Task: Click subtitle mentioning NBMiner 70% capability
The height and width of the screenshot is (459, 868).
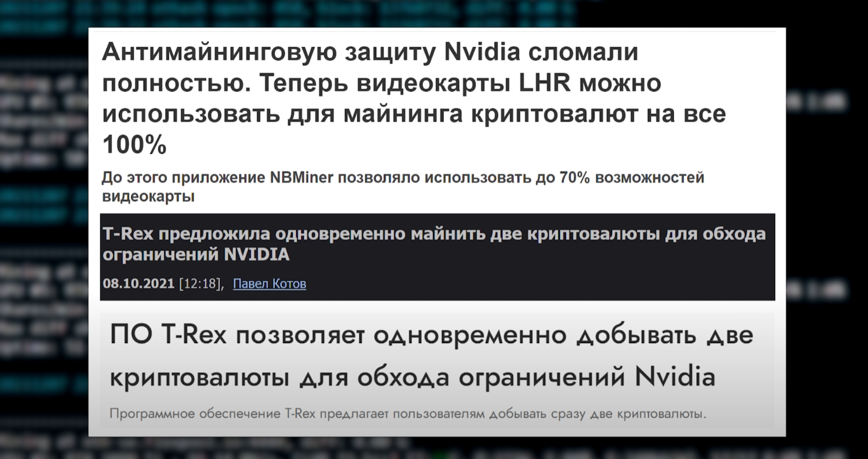Action: 403,187
